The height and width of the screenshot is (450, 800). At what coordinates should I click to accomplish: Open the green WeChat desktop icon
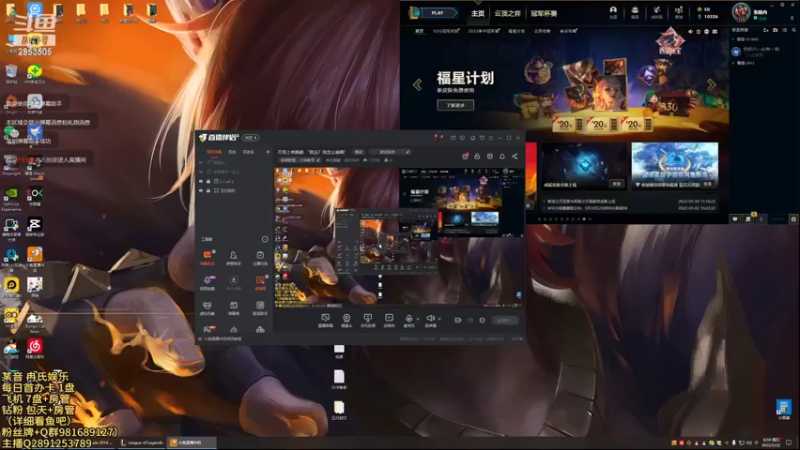pyautogui.click(x=11, y=134)
